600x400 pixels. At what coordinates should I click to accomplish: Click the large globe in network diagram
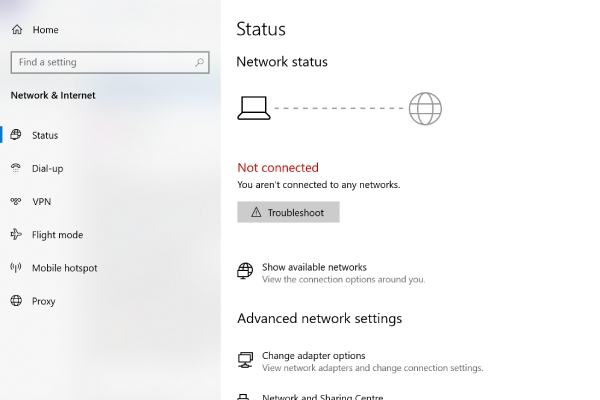click(x=425, y=109)
